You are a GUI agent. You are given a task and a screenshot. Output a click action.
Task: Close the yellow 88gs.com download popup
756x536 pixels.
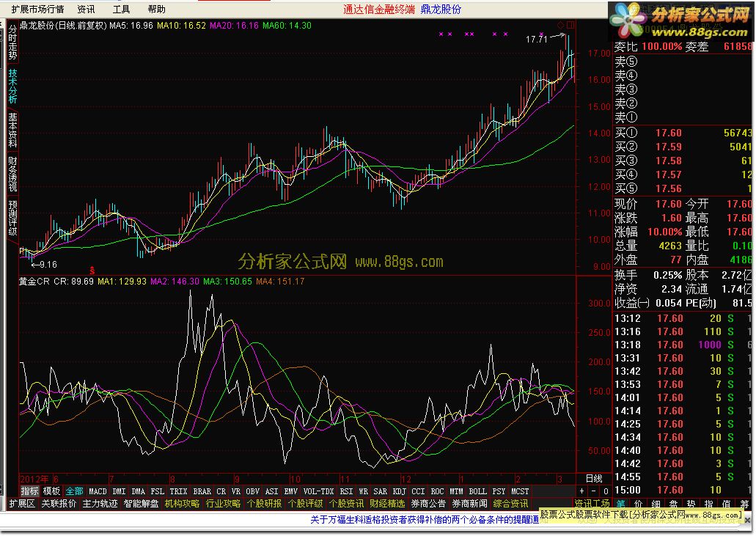[x=748, y=521]
